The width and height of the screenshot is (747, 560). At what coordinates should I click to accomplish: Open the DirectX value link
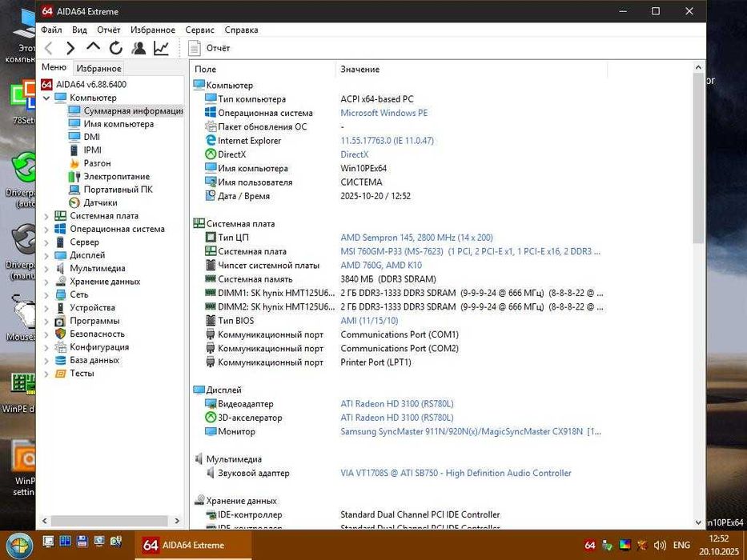(355, 154)
